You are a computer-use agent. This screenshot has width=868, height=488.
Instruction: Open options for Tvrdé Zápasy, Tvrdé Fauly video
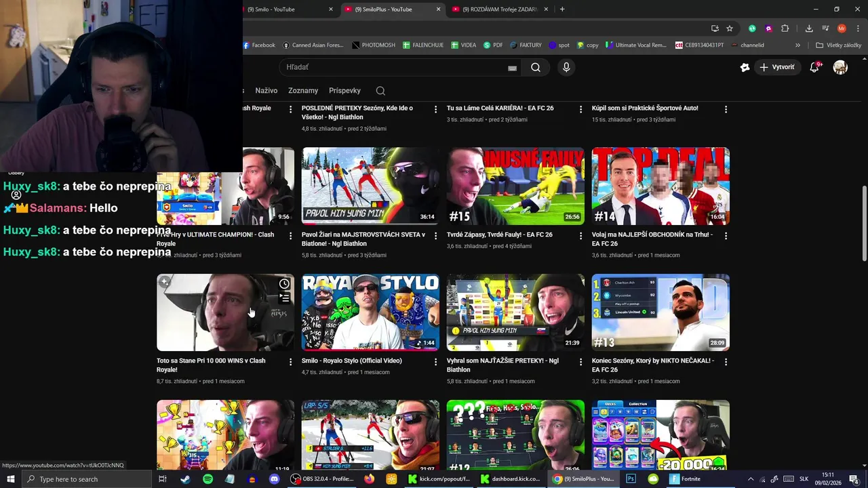(x=581, y=236)
